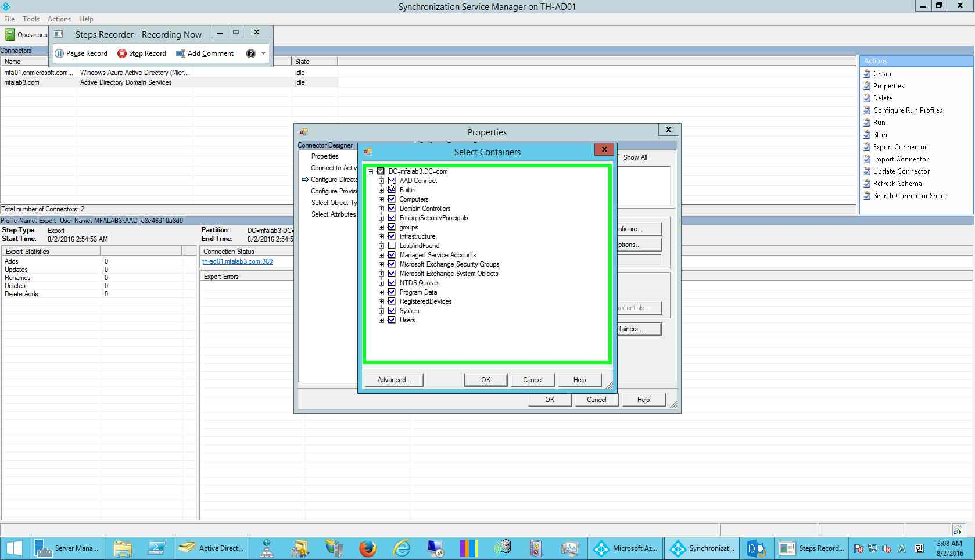
Task: Expand the NTDS Quotas tree node
Action: point(381,283)
